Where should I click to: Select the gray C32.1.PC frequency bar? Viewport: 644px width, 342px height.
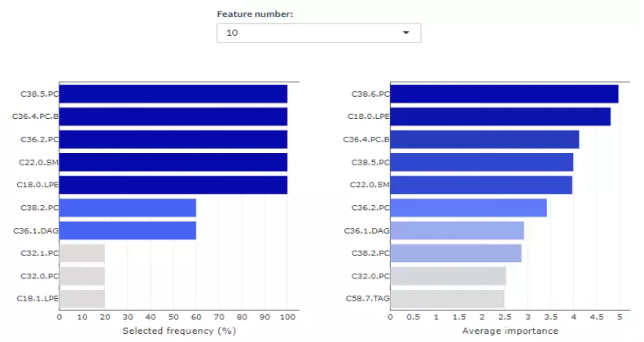coord(81,253)
